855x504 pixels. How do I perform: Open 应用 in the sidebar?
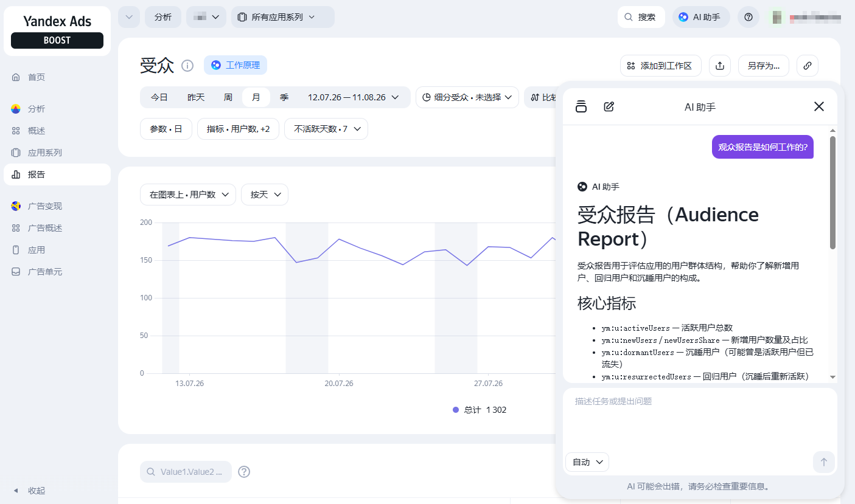pos(57,250)
